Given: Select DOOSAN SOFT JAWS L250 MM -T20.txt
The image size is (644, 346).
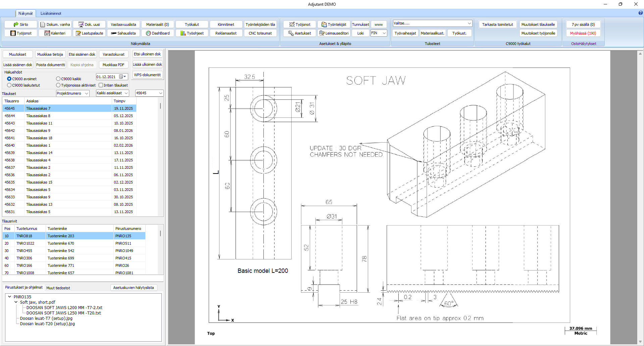Looking at the screenshot, I should pos(64,313).
